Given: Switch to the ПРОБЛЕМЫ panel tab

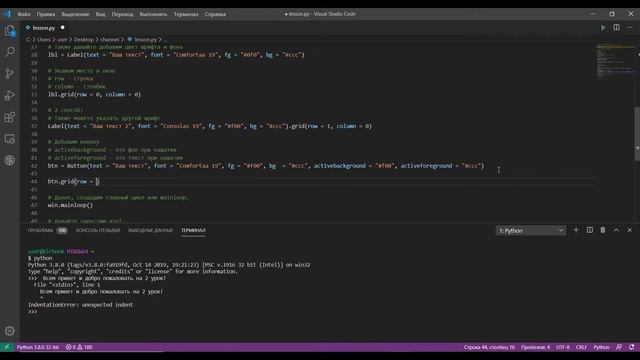Looking at the screenshot, I should pos(40,231).
